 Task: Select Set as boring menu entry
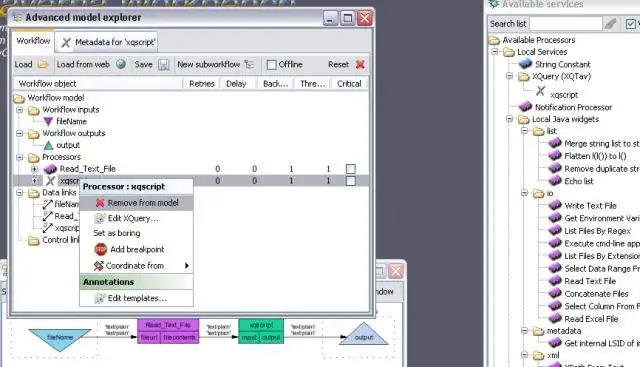pos(136,233)
